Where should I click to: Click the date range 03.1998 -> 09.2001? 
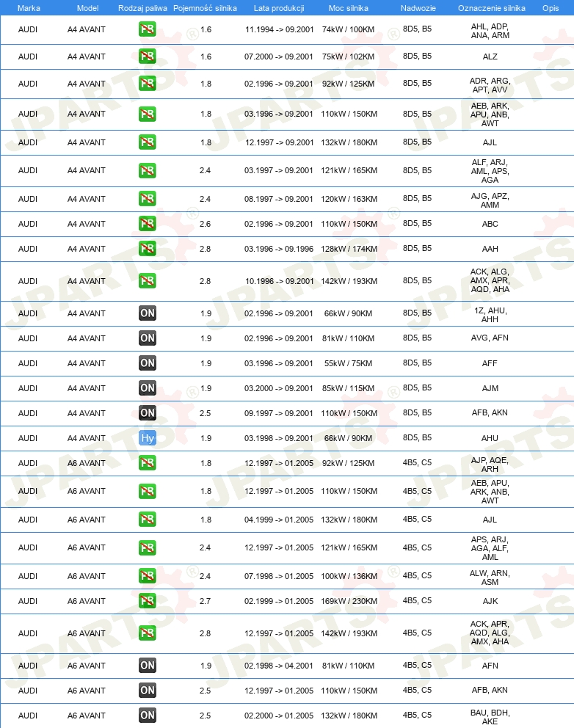[279, 438]
